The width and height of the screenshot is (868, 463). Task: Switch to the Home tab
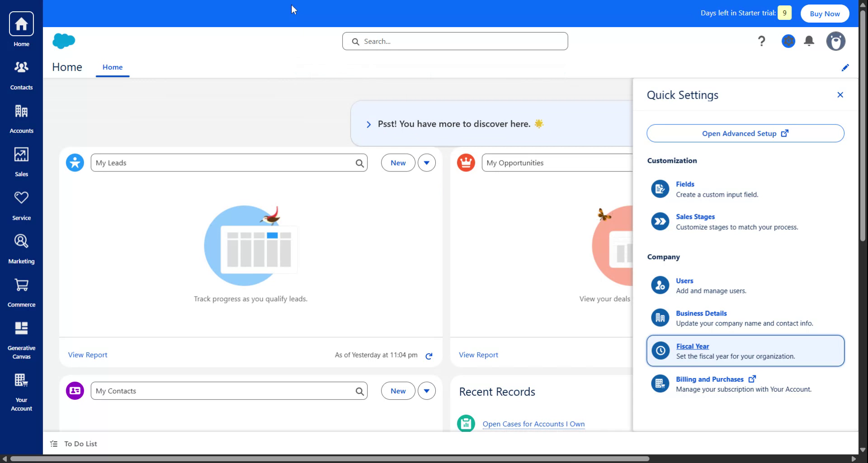(x=112, y=67)
